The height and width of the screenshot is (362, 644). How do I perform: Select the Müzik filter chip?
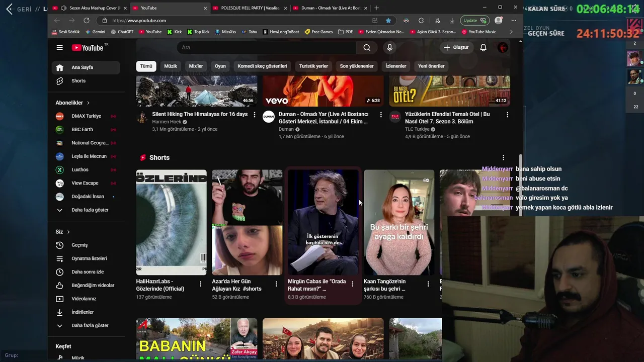point(171,66)
